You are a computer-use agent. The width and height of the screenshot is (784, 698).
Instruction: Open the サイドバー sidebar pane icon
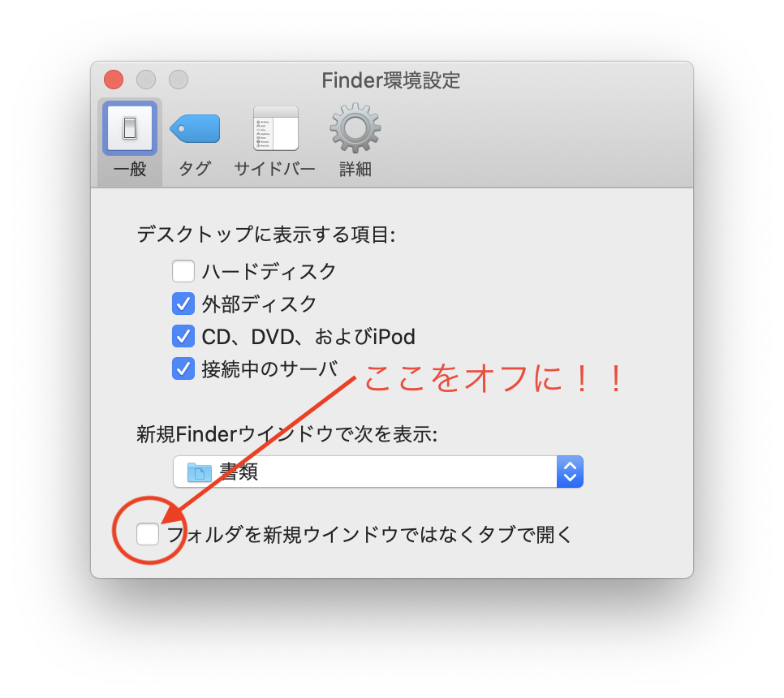pos(275,128)
